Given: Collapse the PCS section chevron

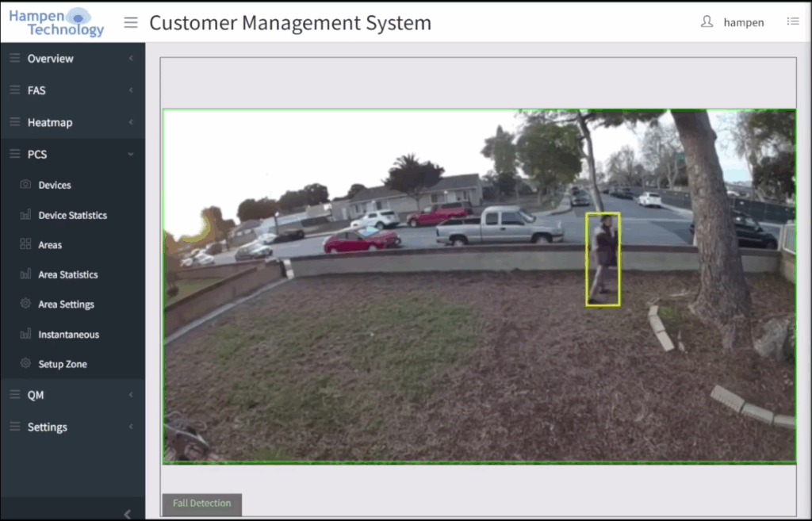Looking at the screenshot, I should (131, 155).
